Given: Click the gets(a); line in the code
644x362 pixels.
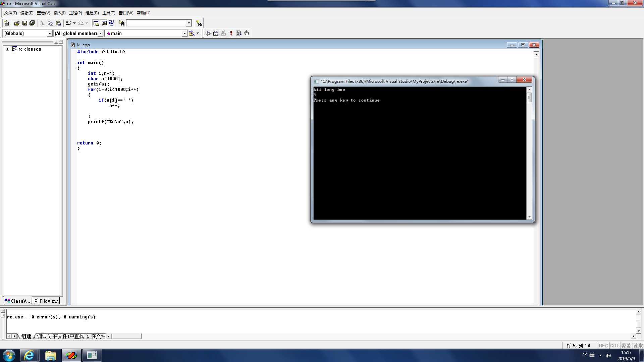Looking at the screenshot, I should point(98,84).
